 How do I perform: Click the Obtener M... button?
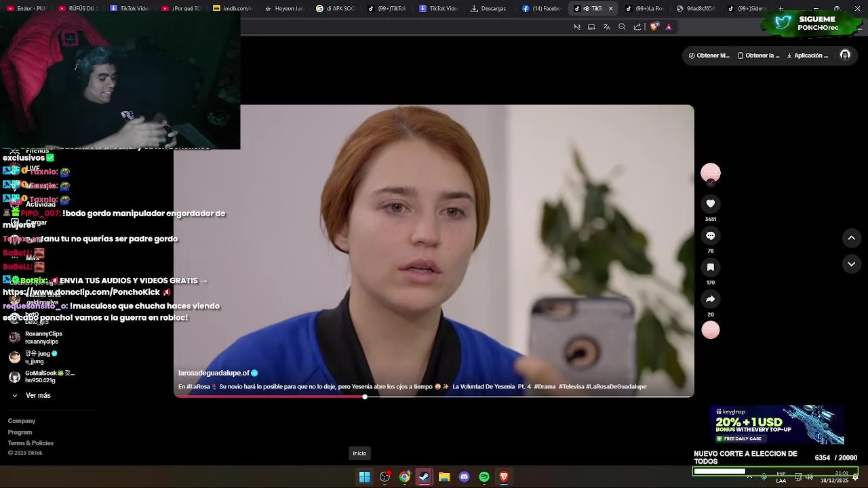tap(709, 56)
